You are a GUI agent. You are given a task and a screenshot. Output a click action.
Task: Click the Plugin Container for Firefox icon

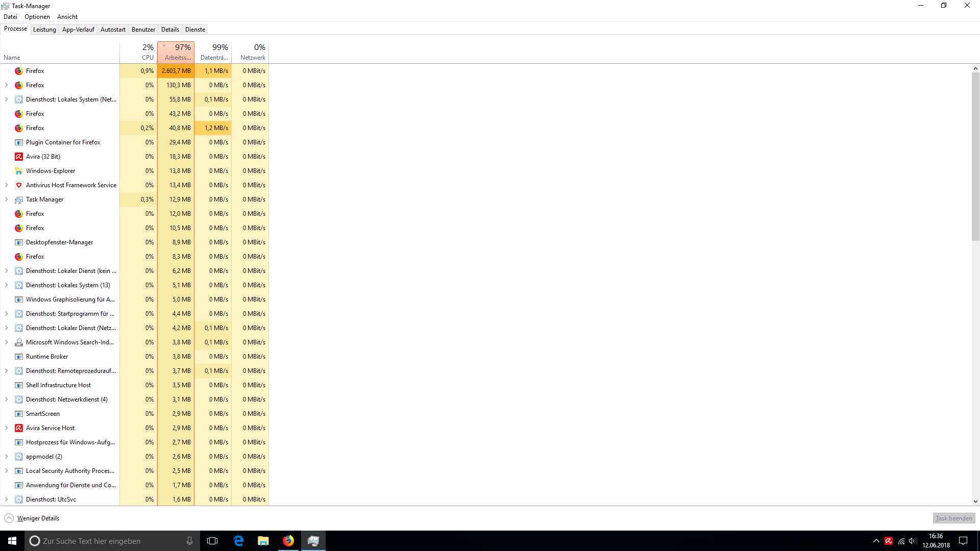(x=19, y=142)
